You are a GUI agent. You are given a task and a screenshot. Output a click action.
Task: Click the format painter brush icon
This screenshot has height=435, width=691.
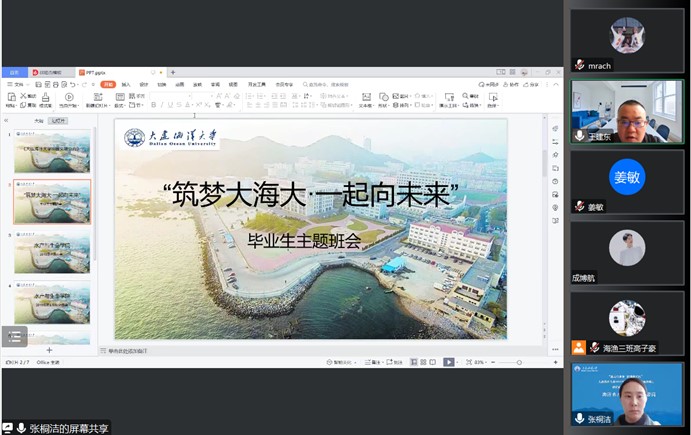click(x=46, y=98)
